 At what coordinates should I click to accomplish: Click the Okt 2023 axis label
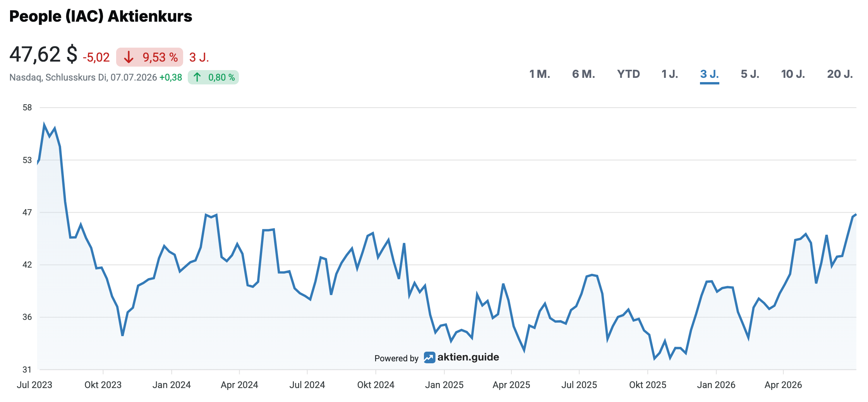point(103,385)
